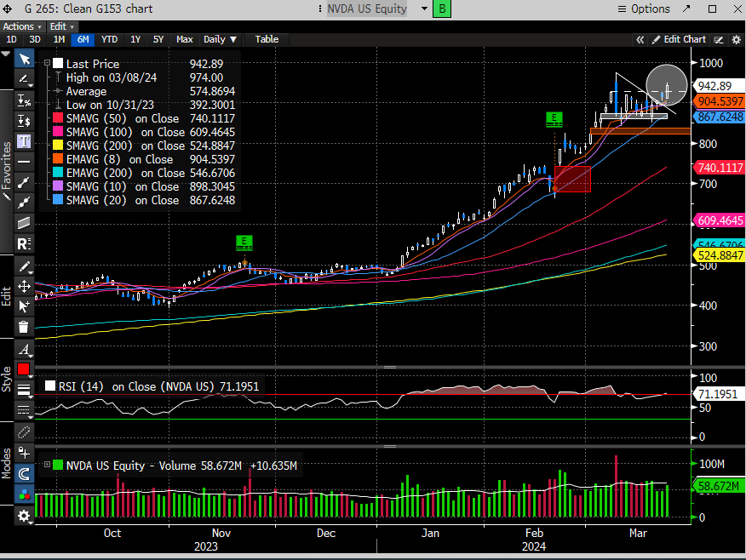Click the EMAVG (8) orange legend swatch
This screenshot has width=746, height=560.
point(58,159)
